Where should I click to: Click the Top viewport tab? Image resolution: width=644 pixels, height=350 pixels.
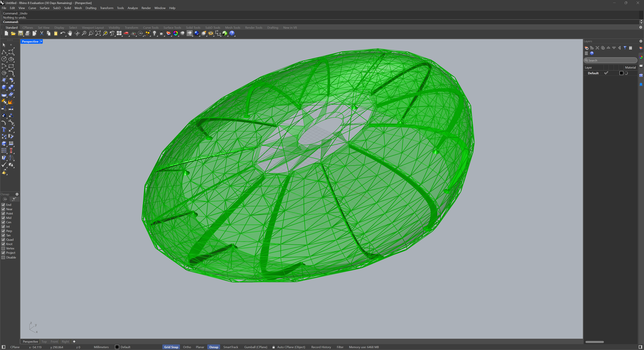[x=44, y=341]
